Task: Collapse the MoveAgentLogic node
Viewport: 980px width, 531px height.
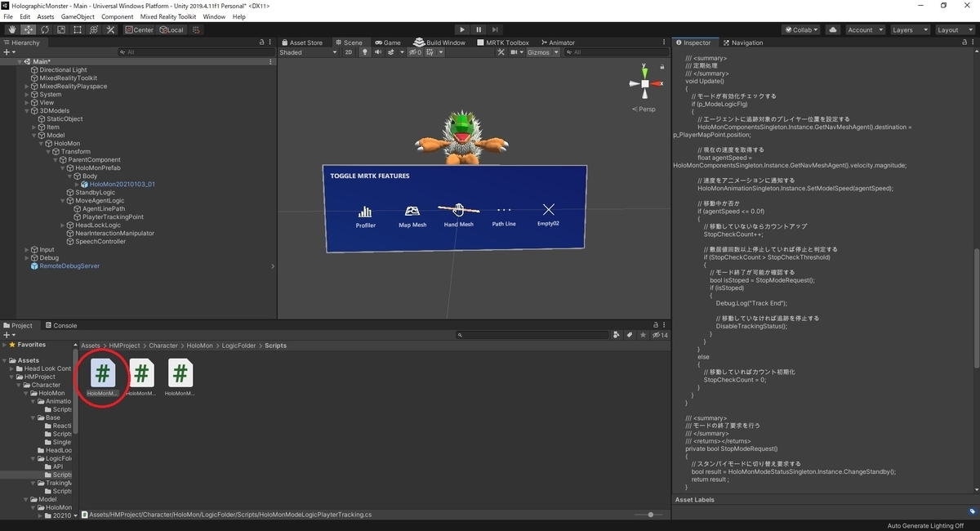Action: (62, 201)
